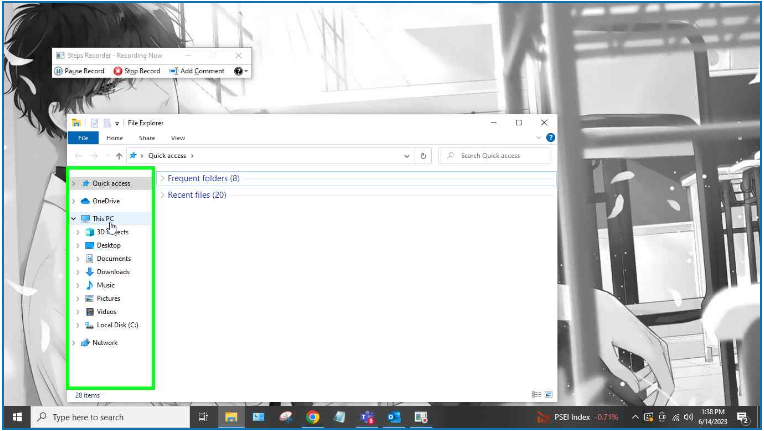This screenshot has height=431, width=764.
Task: Open the address bar history dropdown
Action: point(407,156)
